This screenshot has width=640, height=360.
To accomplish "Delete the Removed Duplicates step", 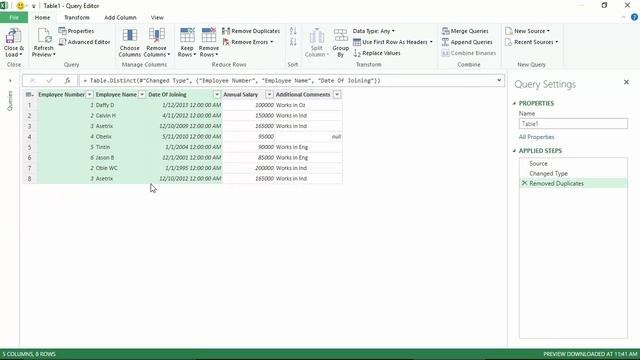I will [524, 183].
